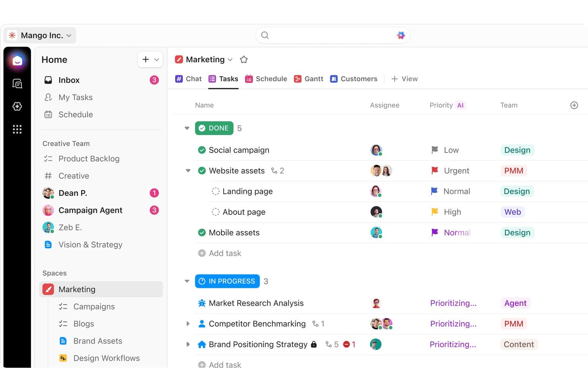Click the lock icon on Brand Positioning Strategy
This screenshot has height=392, width=588.
click(314, 344)
